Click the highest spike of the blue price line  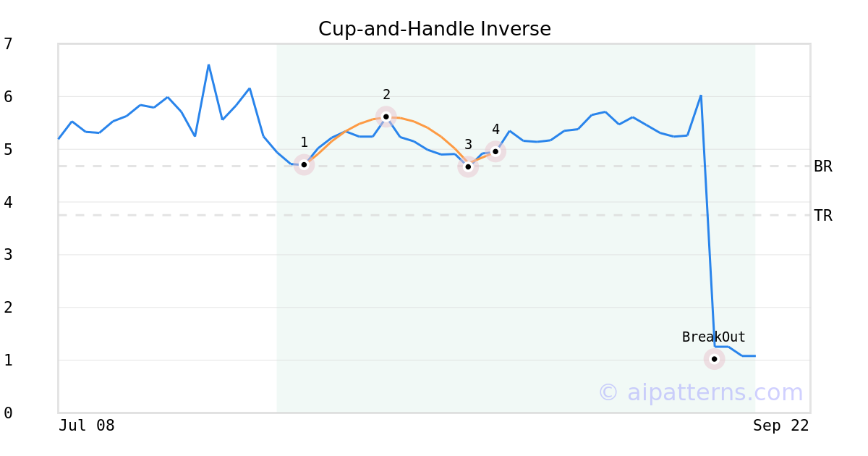pyautogui.click(x=208, y=66)
